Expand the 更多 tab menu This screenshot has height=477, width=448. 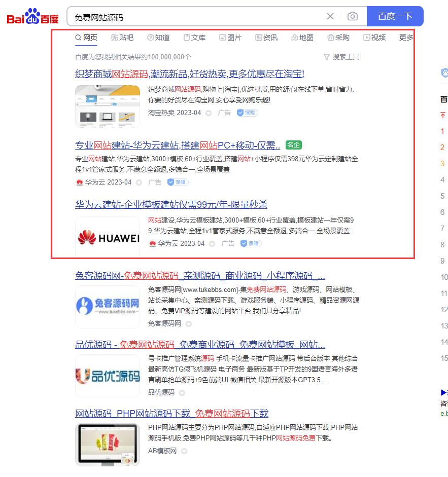tap(406, 38)
